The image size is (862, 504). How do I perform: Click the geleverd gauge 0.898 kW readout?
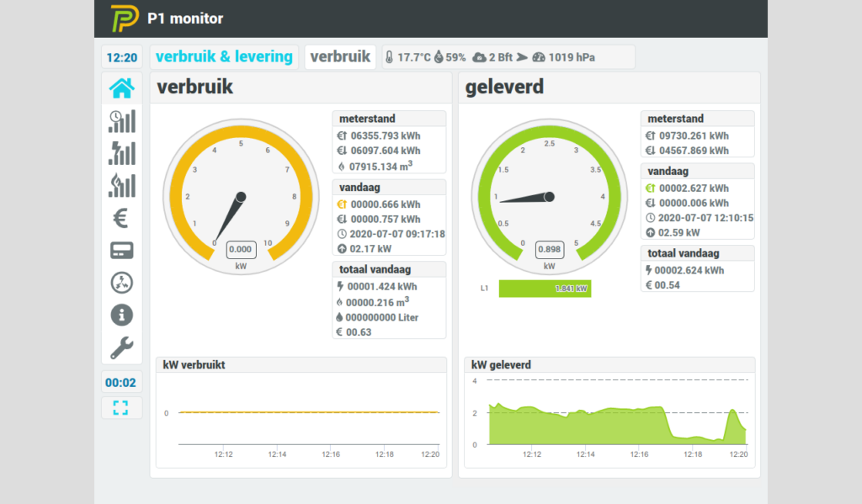549,250
